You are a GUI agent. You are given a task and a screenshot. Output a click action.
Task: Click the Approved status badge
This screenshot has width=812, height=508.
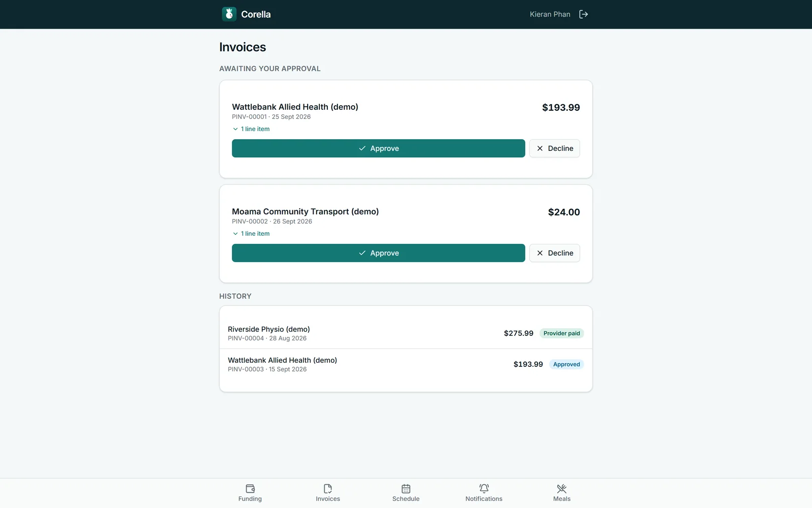(566, 364)
